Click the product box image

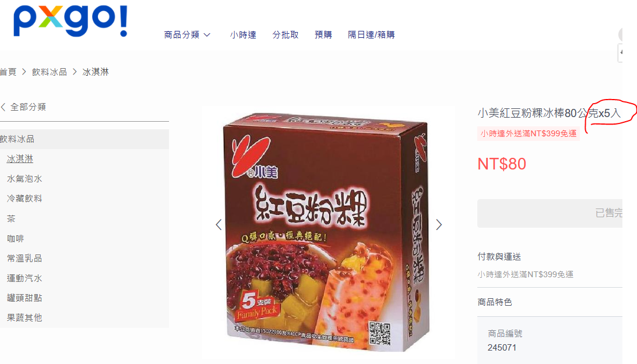[x=326, y=232]
